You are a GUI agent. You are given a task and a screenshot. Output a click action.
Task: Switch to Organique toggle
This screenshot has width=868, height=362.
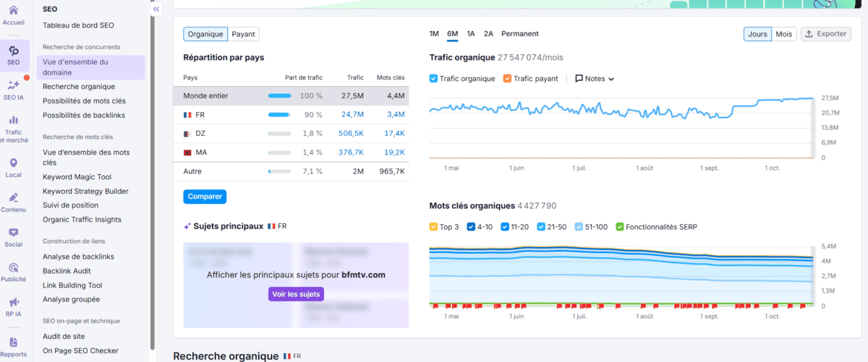click(x=205, y=34)
